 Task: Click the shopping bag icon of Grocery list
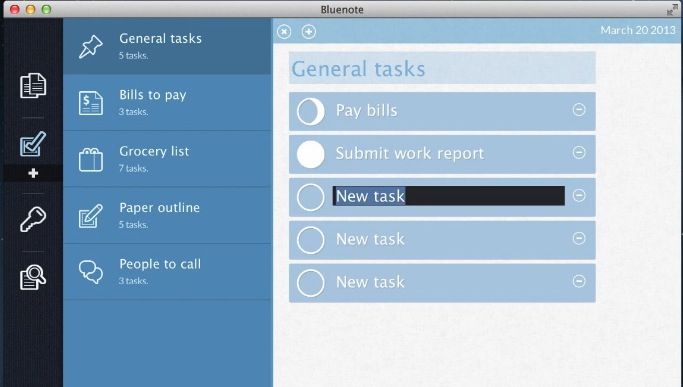pos(91,160)
